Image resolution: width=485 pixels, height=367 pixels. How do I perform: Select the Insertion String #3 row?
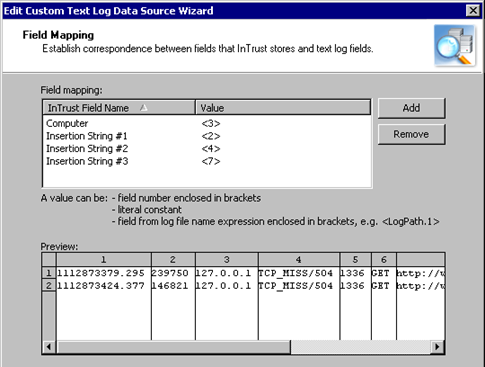[207, 161]
